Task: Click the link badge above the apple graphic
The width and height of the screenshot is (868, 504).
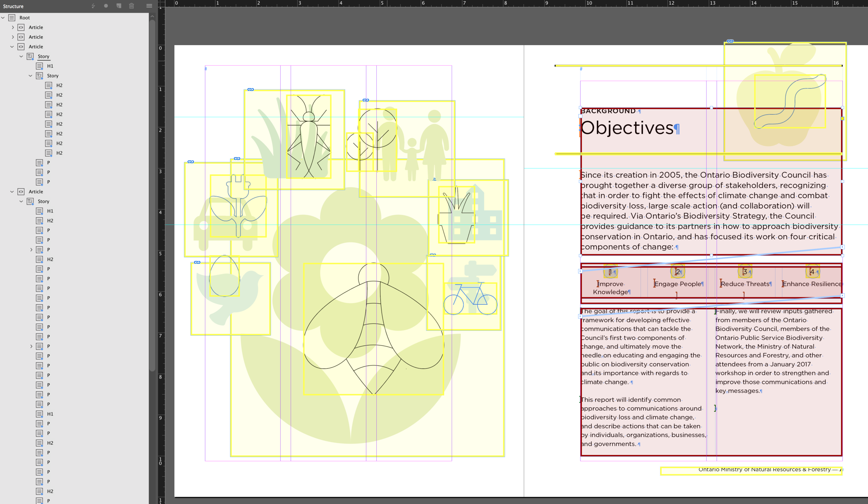Action: 730,41
